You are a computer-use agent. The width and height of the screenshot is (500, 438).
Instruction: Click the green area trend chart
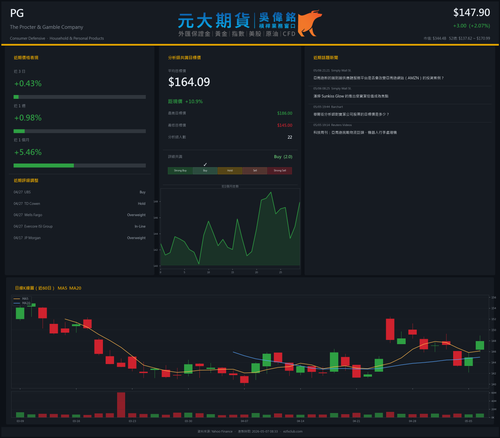230,229
